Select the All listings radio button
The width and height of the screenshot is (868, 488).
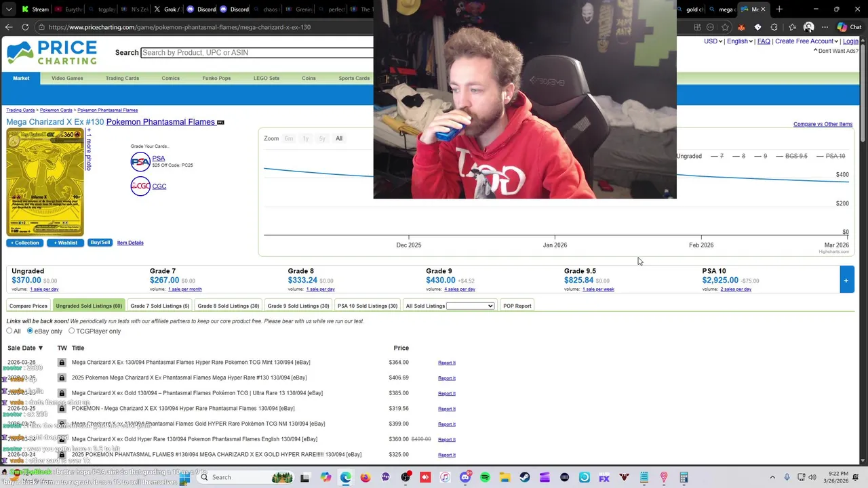pos(9,331)
